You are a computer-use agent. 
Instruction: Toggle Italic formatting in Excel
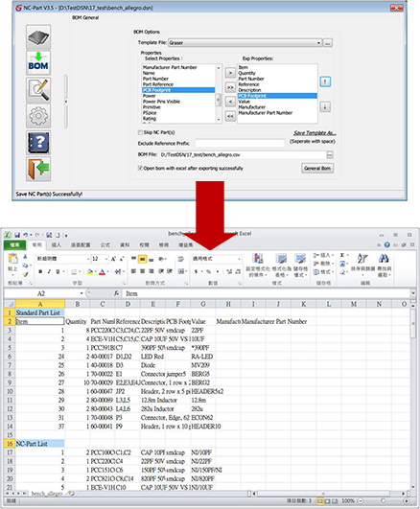(x=49, y=271)
